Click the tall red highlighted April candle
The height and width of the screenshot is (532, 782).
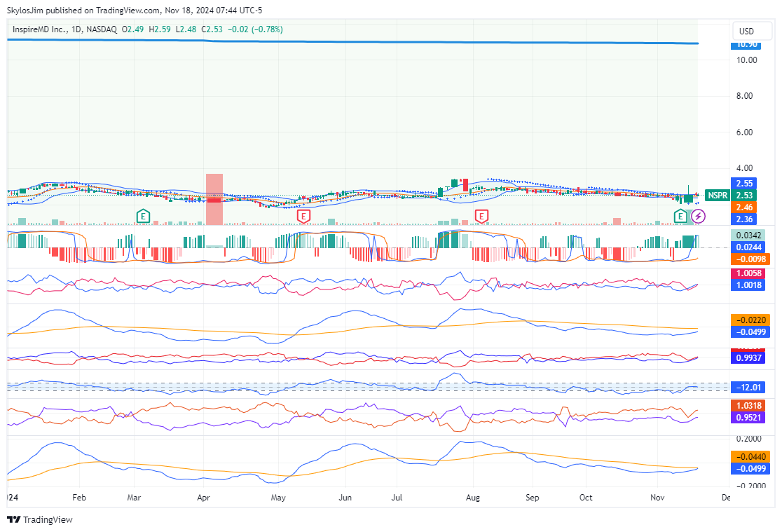(214, 199)
